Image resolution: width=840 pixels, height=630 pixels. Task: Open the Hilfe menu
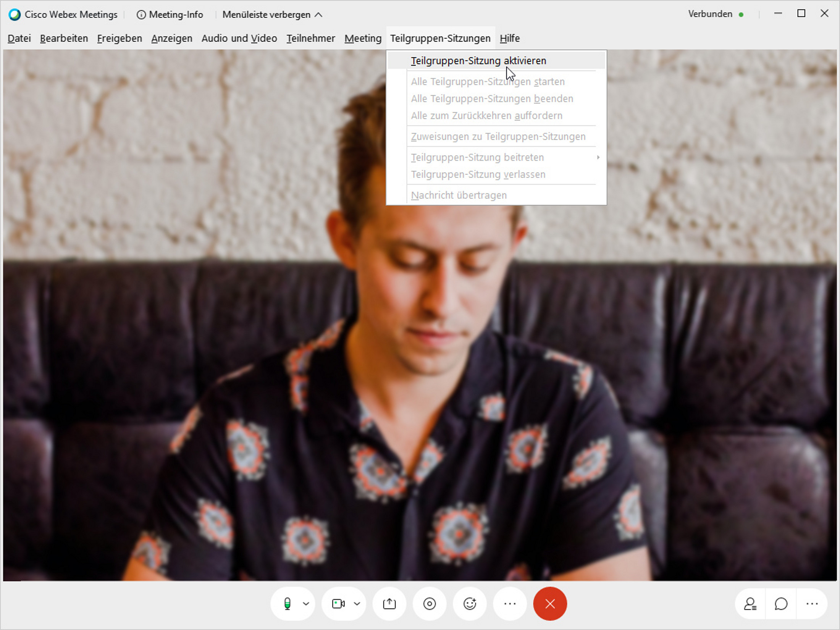509,39
